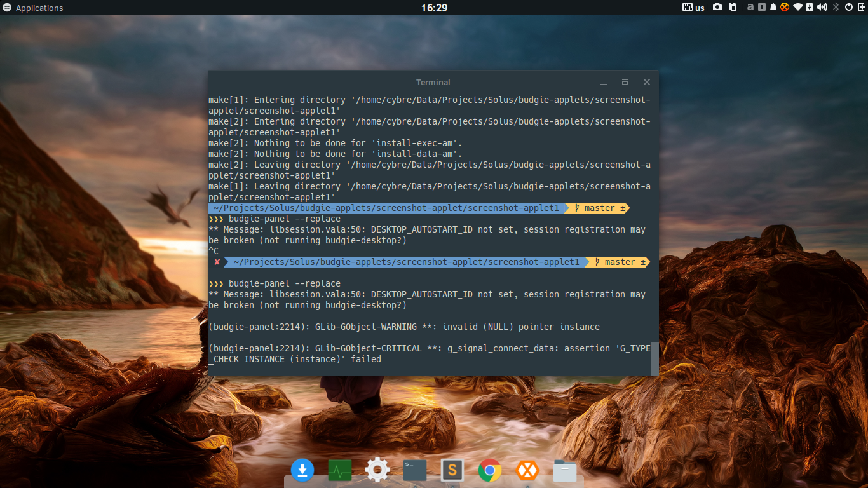
Task: Open the file manager folder dock icon
Action: tap(565, 470)
